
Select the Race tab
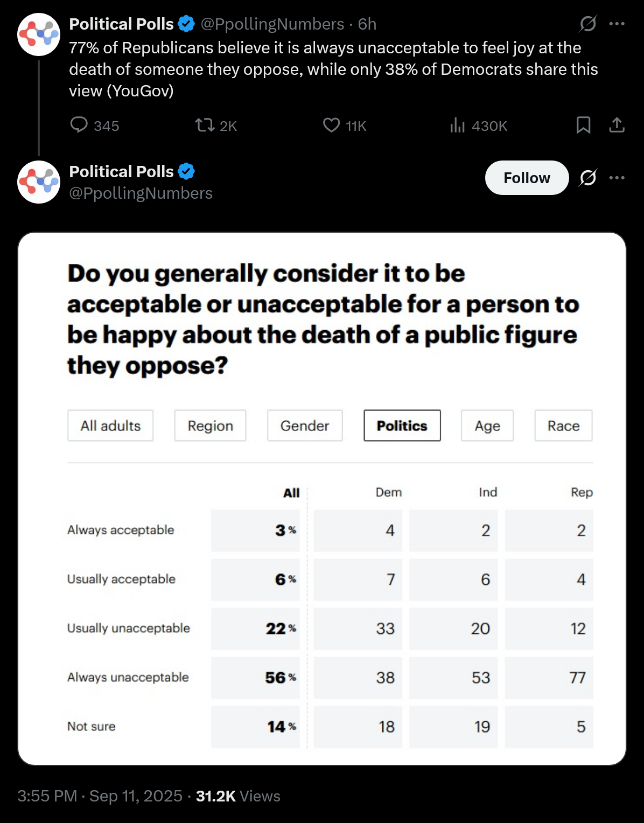(563, 426)
